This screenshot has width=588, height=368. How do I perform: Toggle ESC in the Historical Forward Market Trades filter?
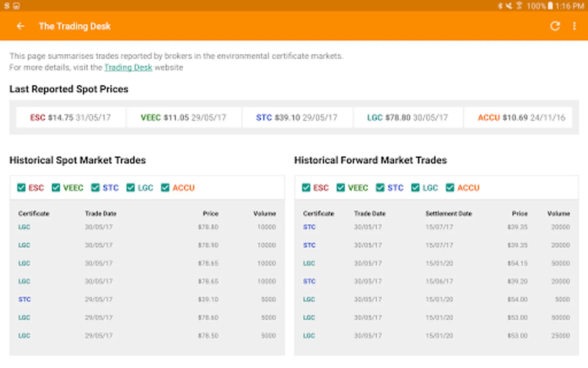pyautogui.click(x=306, y=188)
